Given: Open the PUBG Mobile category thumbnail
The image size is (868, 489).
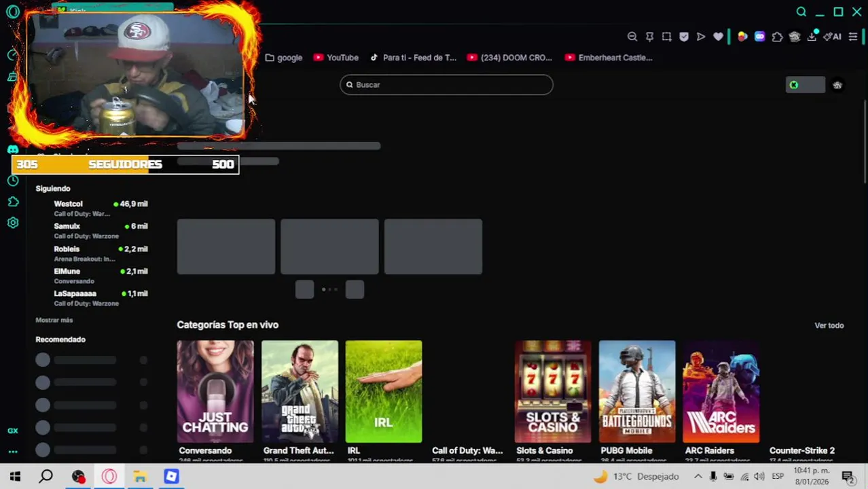Looking at the screenshot, I should click(637, 391).
